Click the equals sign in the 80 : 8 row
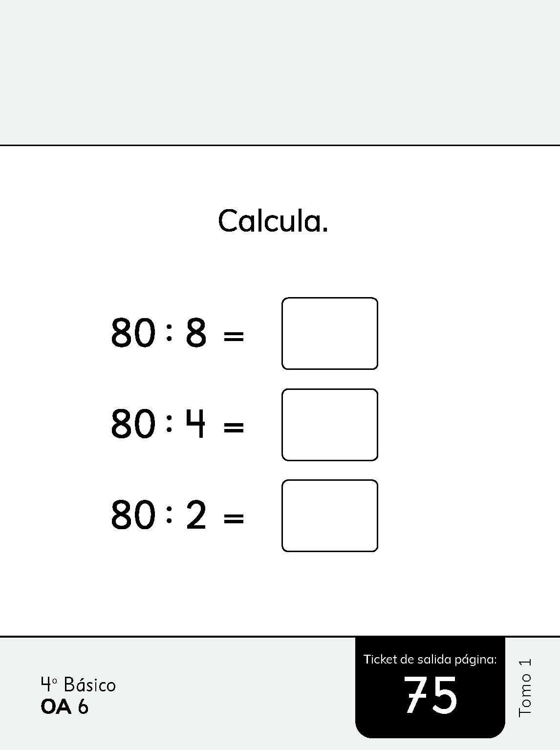This screenshot has height=750, width=560. point(234,336)
